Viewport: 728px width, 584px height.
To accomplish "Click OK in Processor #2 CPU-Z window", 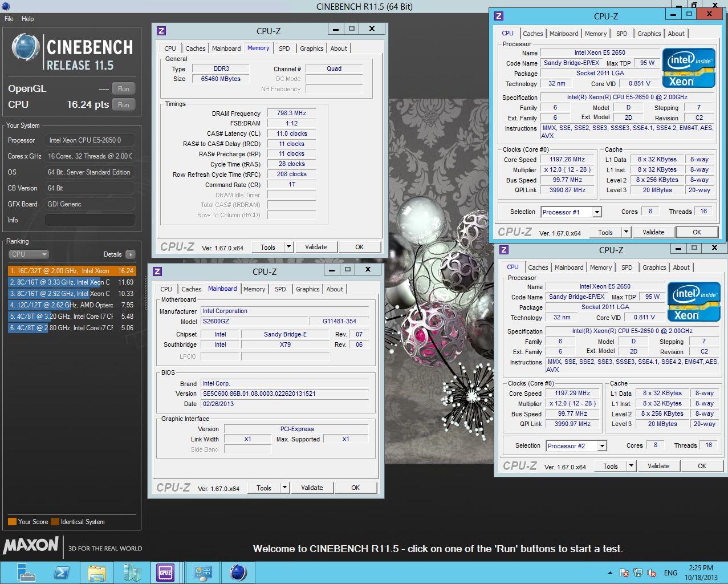I will pos(702,466).
